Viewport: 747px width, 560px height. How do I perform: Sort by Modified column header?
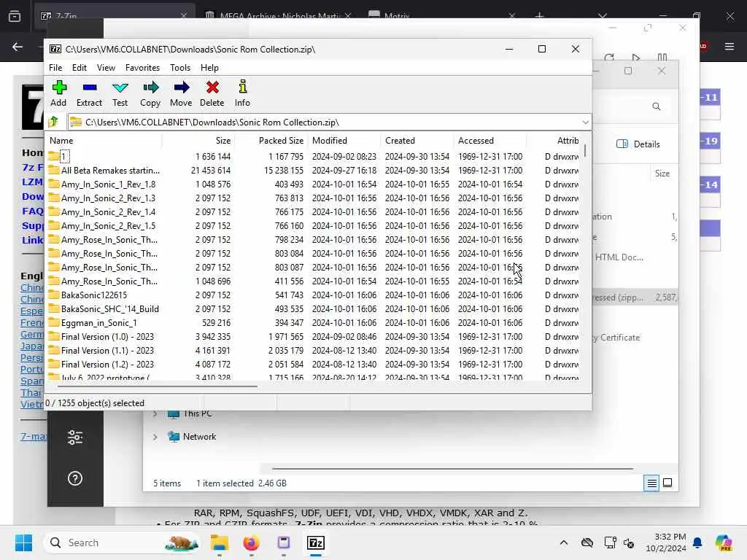click(x=344, y=141)
